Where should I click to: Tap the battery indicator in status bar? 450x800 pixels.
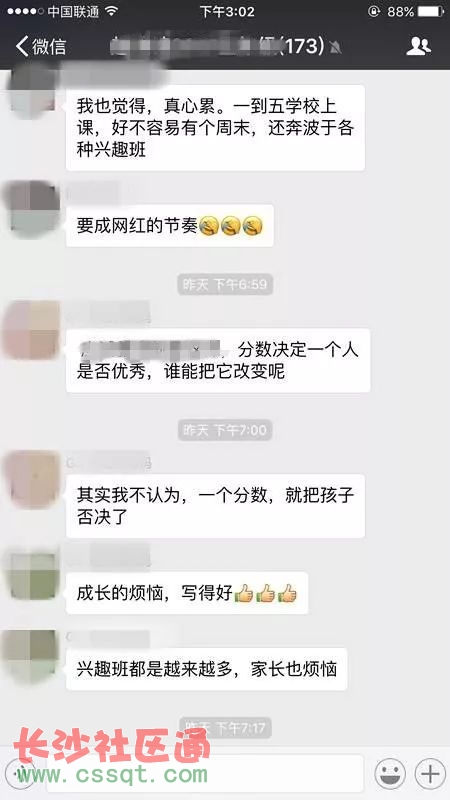(x=431, y=12)
